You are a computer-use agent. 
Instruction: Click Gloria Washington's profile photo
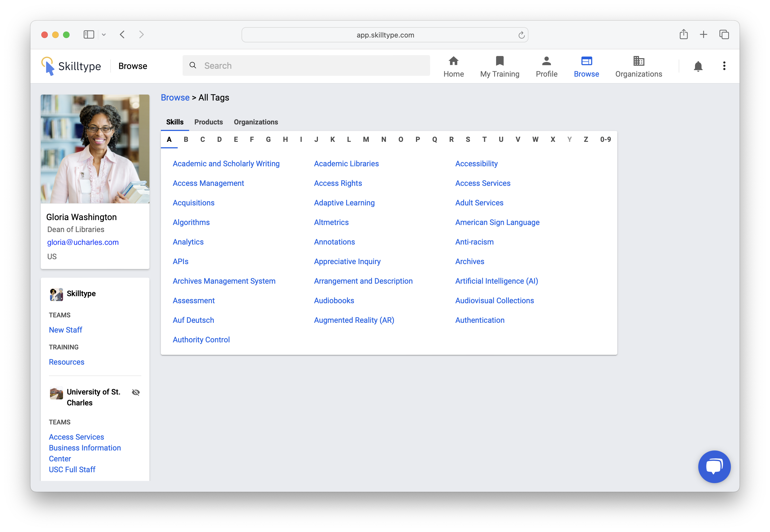pos(95,149)
